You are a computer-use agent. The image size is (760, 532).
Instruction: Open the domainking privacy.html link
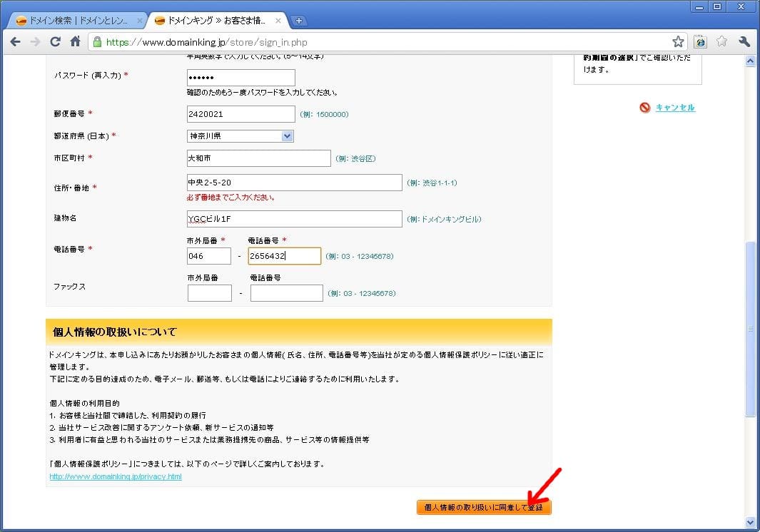(116, 476)
